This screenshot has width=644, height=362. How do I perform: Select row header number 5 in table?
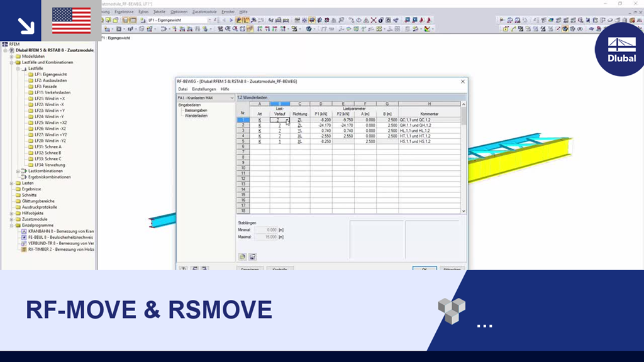pos(243,141)
